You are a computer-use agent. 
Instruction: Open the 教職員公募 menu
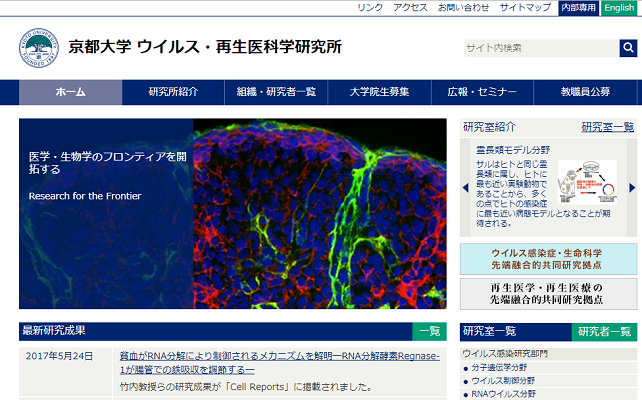pos(585,92)
